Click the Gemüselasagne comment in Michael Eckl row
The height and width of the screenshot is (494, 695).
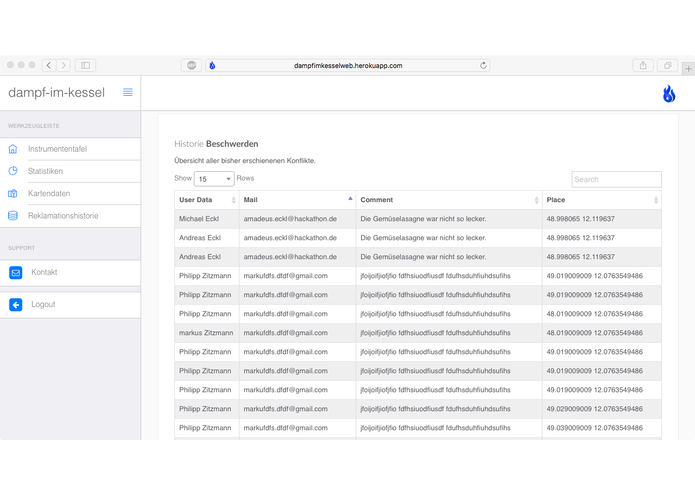(x=423, y=219)
